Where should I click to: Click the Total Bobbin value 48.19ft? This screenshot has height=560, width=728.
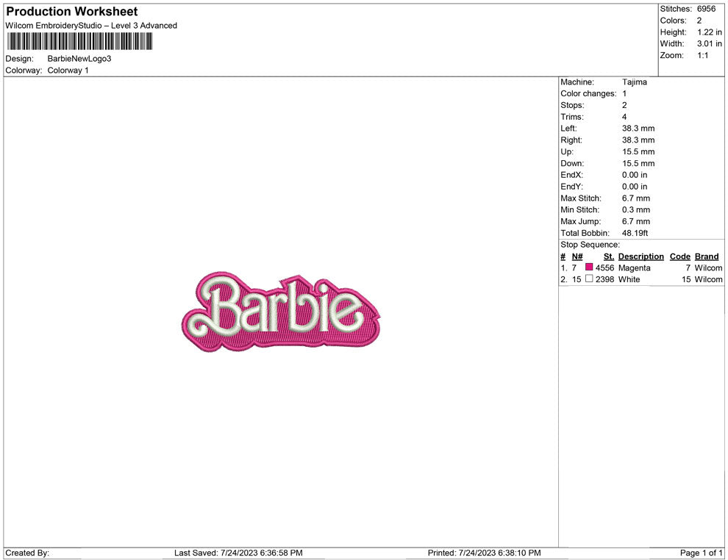coord(635,233)
